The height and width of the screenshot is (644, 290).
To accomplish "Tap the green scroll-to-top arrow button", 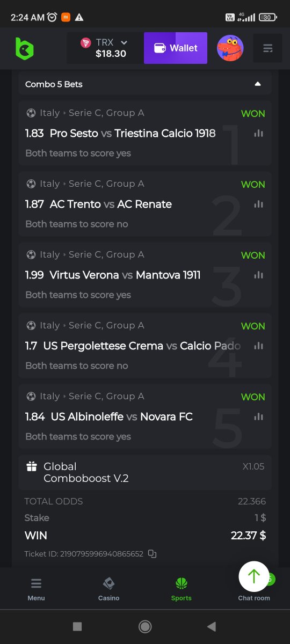I will [254, 576].
